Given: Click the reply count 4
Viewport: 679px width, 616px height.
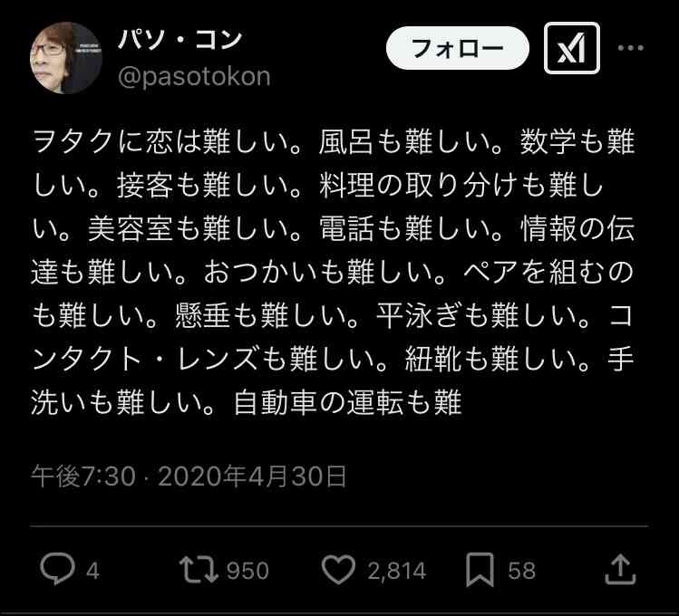Looking at the screenshot, I should [92, 571].
